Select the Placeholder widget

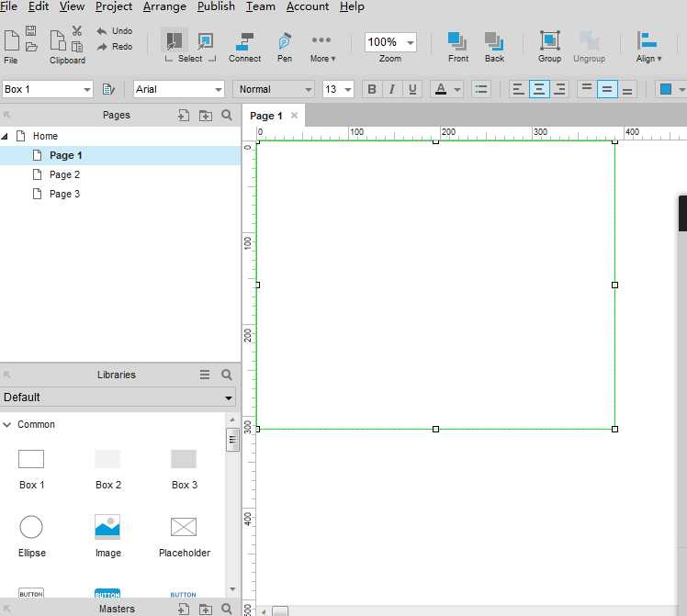(x=184, y=537)
